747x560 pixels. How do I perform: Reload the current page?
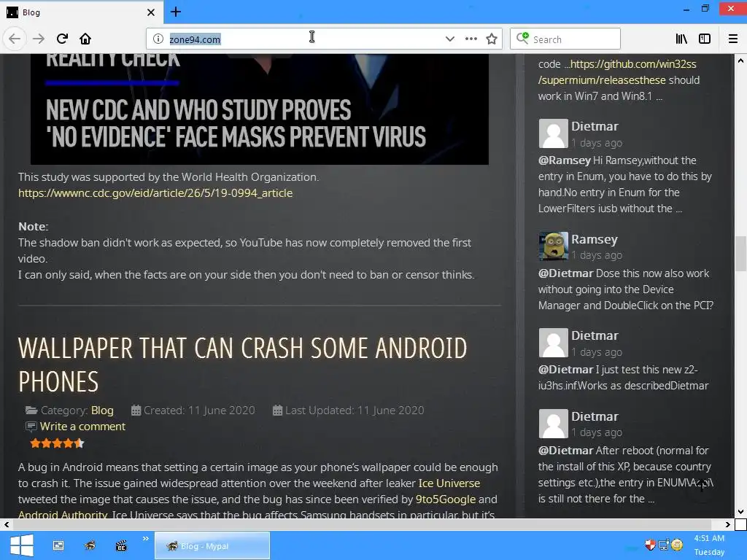point(62,39)
